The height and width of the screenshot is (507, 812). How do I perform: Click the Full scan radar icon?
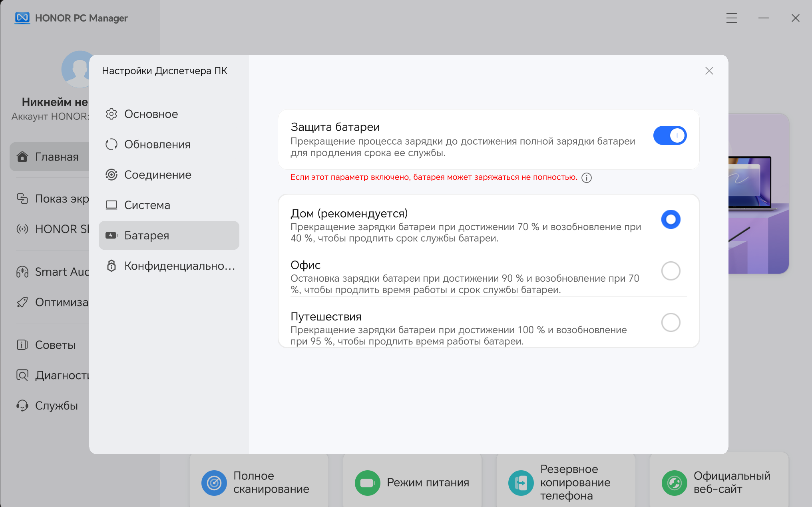(x=214, y=483)
